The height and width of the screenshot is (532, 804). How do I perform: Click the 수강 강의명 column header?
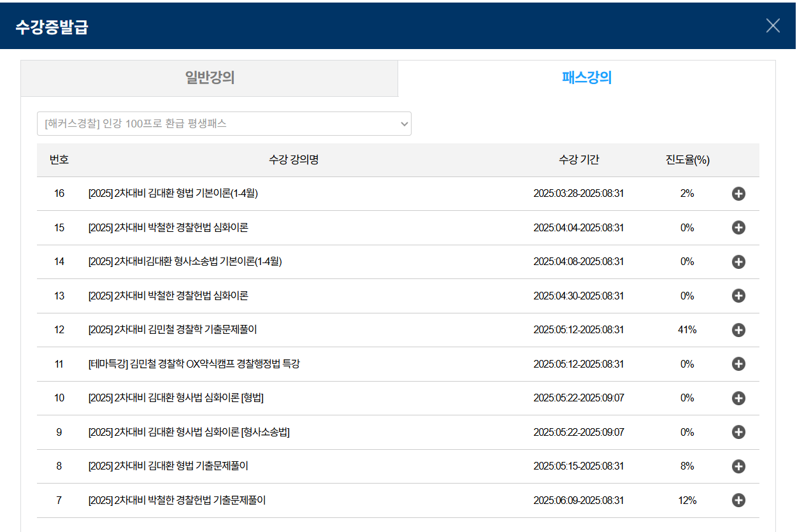294,160
